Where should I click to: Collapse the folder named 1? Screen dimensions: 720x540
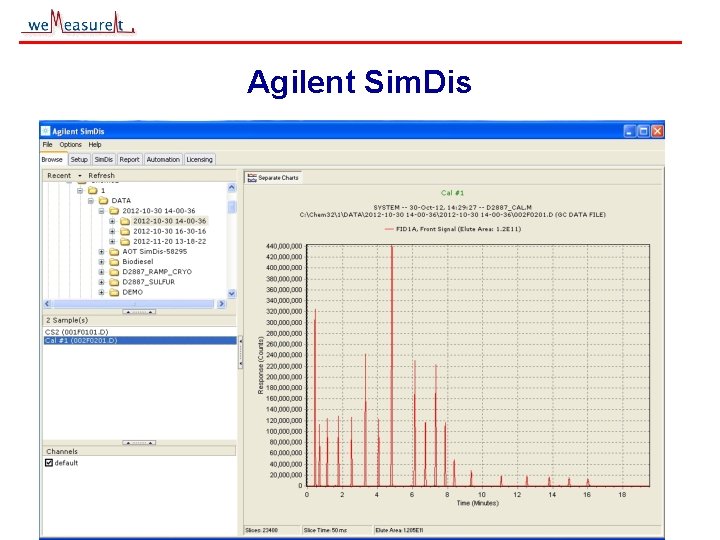click(80, 190)
